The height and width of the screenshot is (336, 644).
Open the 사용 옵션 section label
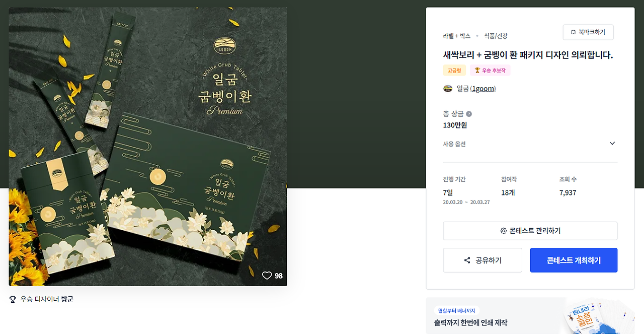454,144
